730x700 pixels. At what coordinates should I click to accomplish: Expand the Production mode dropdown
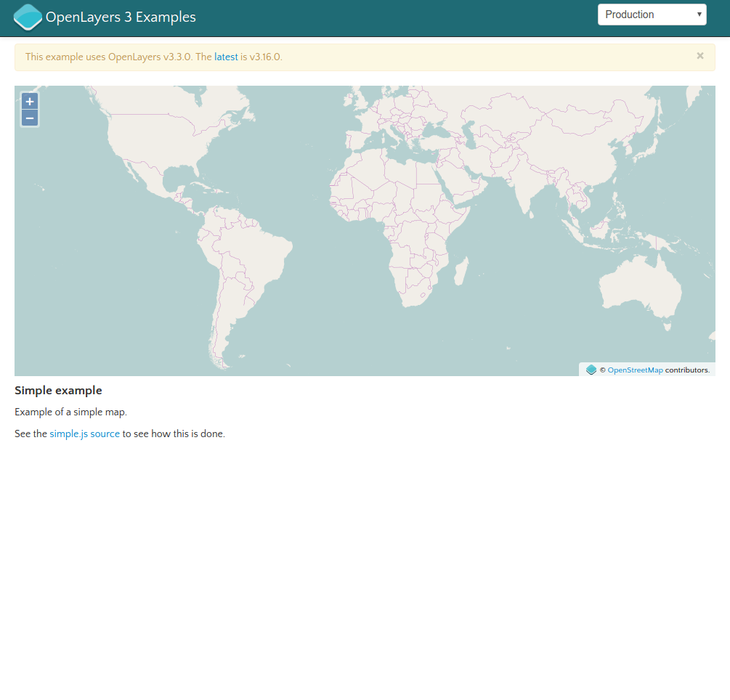click(652, 15)
